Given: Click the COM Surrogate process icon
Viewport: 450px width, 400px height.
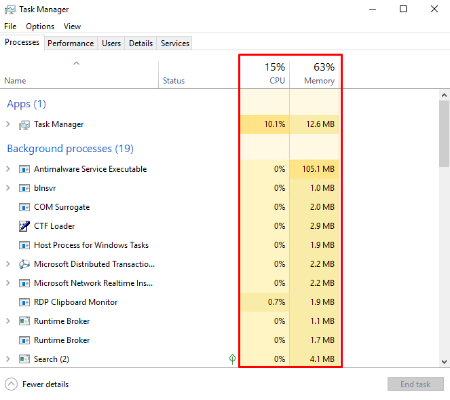Looking at the screenshot, I should pos(24,207).
